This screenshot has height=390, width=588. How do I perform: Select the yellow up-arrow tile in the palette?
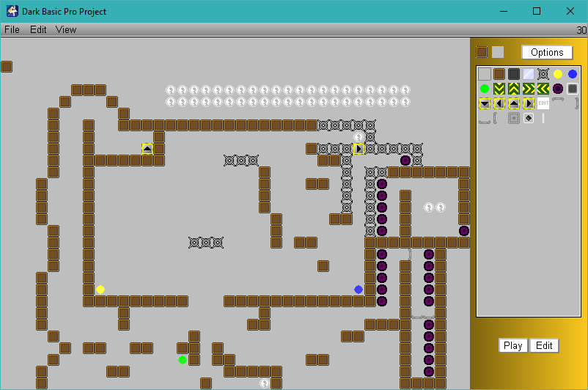[x=514, y=103]
